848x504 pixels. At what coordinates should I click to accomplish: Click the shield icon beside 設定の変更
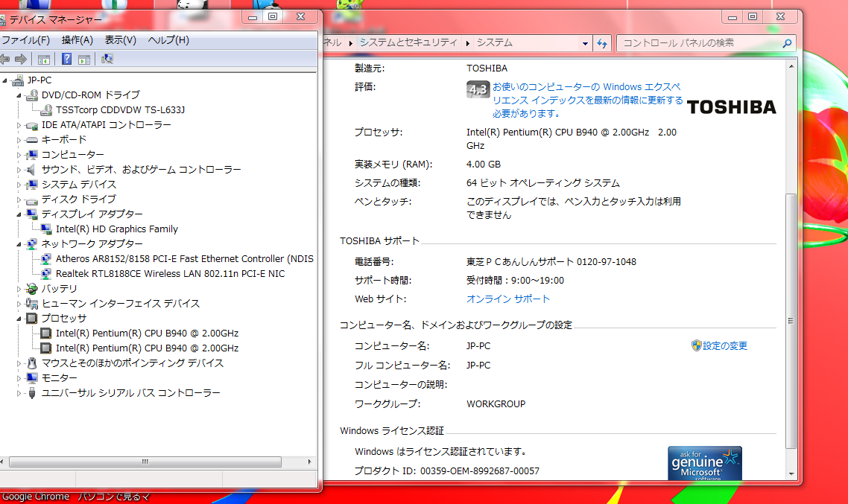coord(697,345)
